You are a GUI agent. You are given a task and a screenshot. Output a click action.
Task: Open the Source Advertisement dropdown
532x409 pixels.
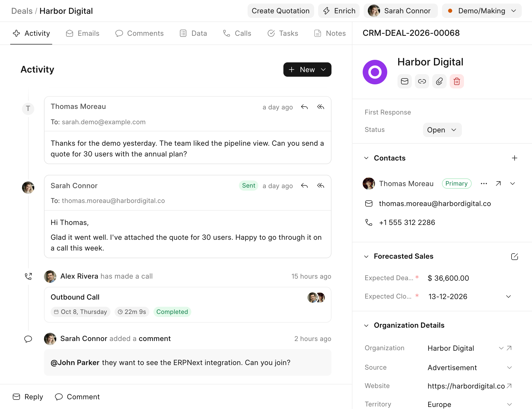509,368
